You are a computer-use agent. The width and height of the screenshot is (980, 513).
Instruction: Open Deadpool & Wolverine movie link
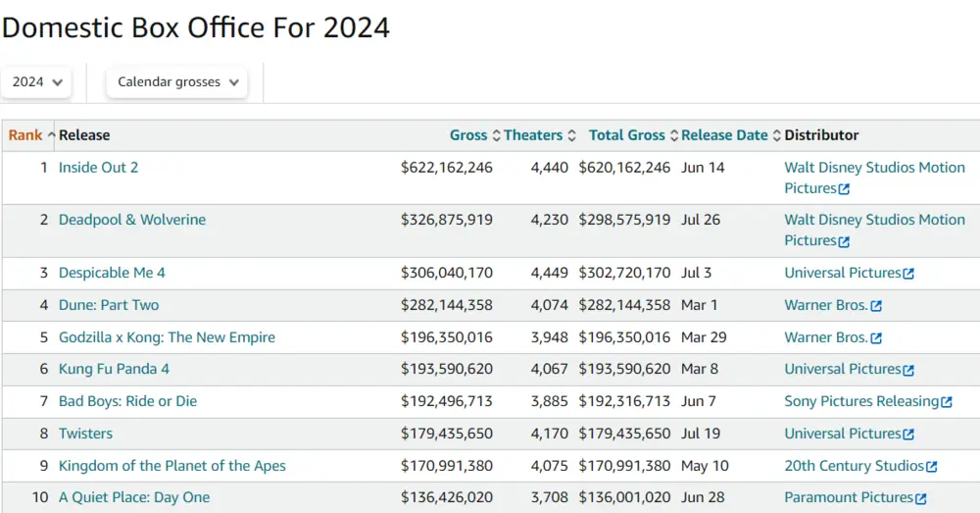(x=132, y=220)
